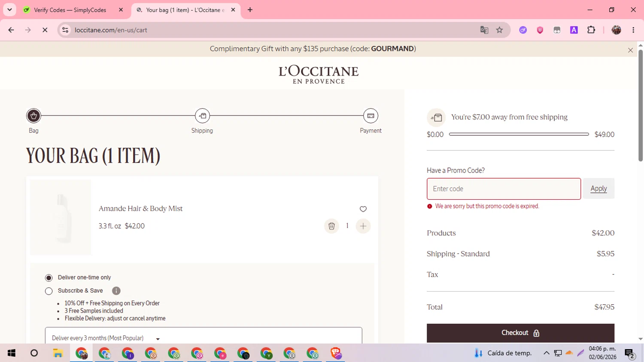
Task: Apply the promo code
Action: [598, 189]
